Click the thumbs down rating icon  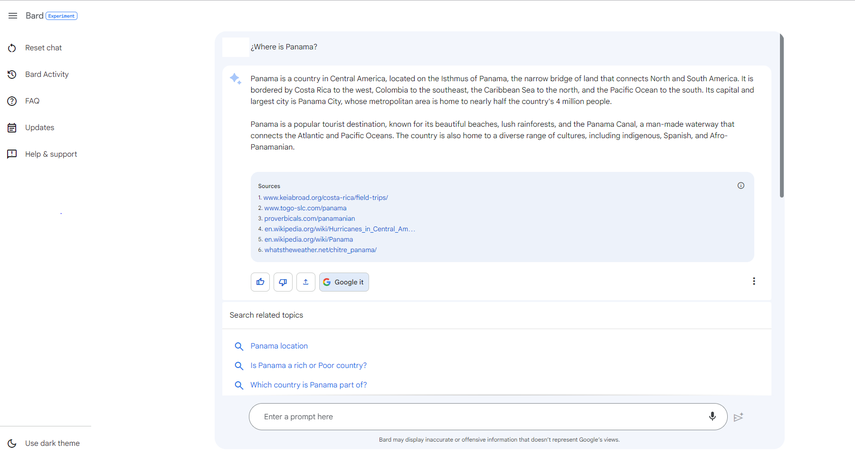coord(283,282)
